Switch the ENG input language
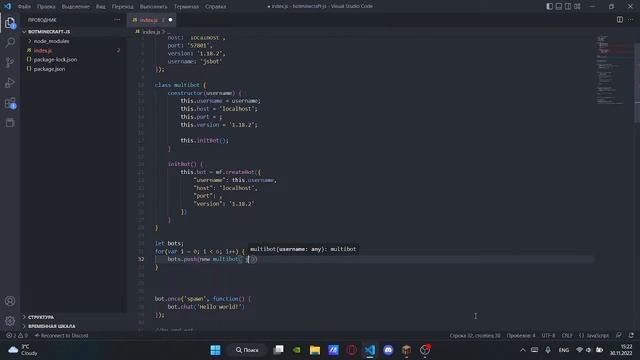This screenshot has height=360, width=640. (564, 350)
